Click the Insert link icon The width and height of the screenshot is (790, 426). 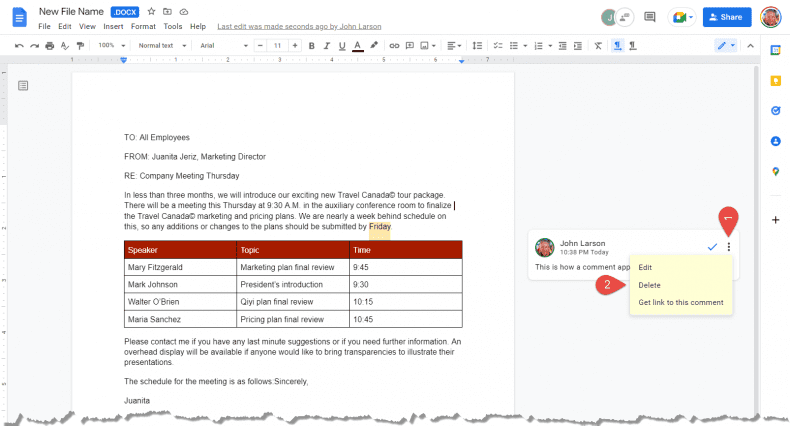(394, 45)
